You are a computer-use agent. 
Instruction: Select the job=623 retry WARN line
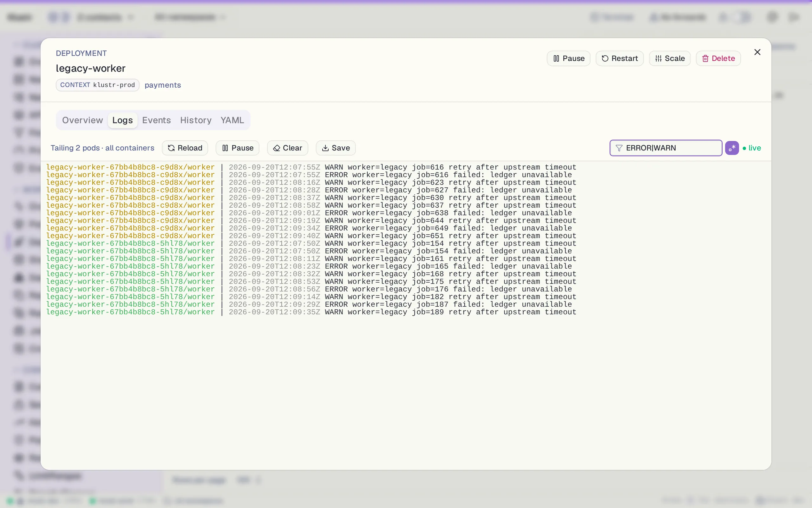pyautogui.click(x=311, y=183)
